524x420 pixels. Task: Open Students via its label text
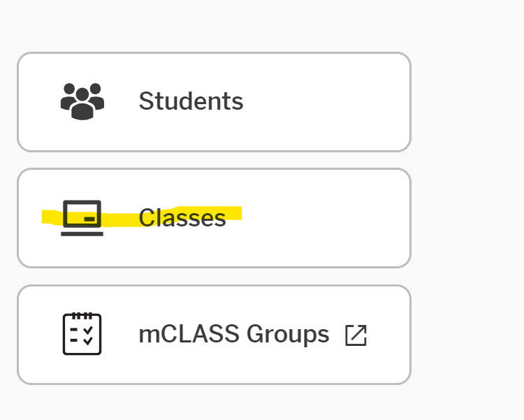(191, 101)
